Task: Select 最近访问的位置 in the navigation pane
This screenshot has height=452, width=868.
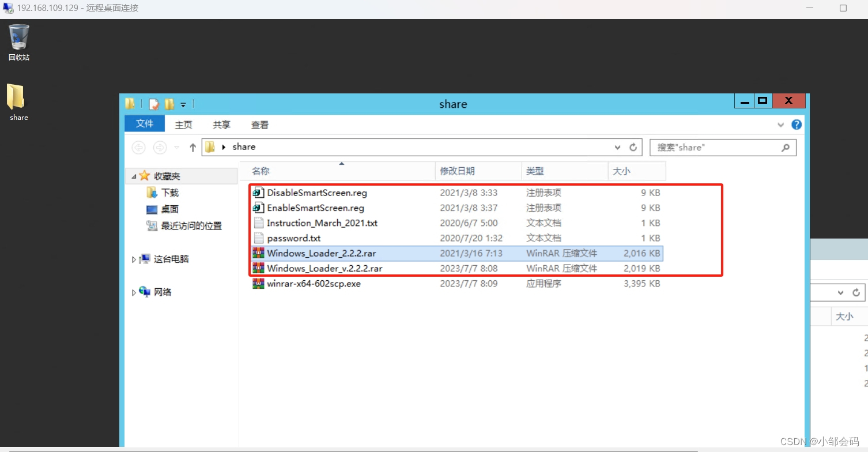Action: pos(191,226)
